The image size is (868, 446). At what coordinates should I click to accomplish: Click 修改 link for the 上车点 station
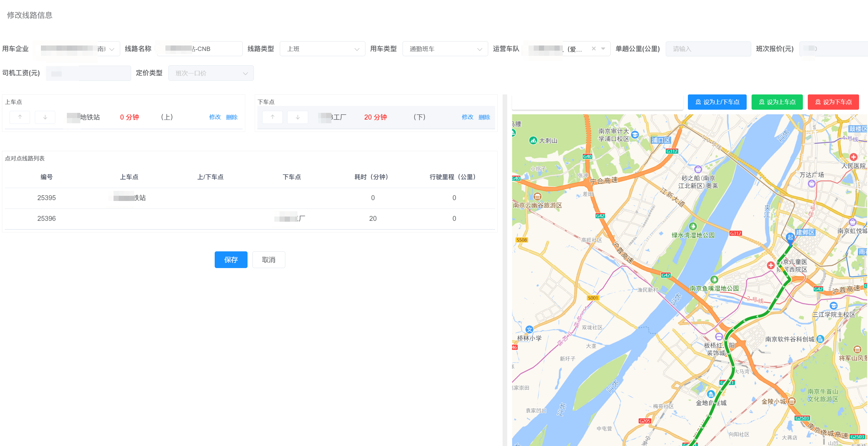point(215,117)
